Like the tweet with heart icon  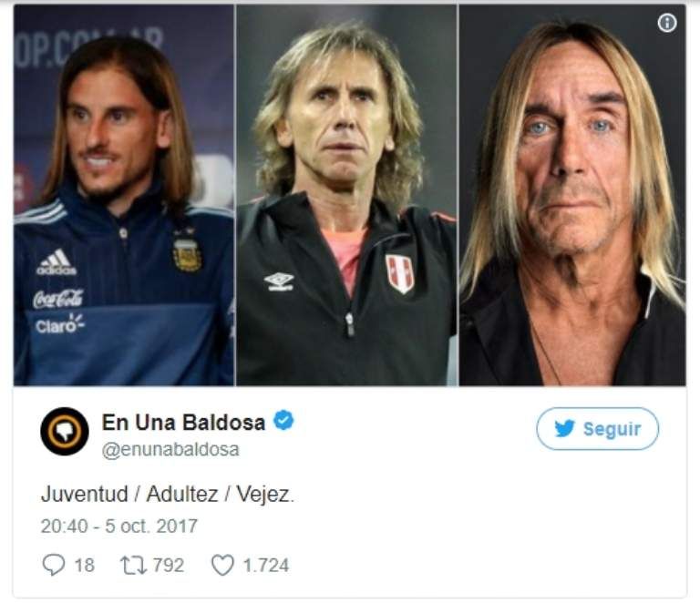click(222, 565)
